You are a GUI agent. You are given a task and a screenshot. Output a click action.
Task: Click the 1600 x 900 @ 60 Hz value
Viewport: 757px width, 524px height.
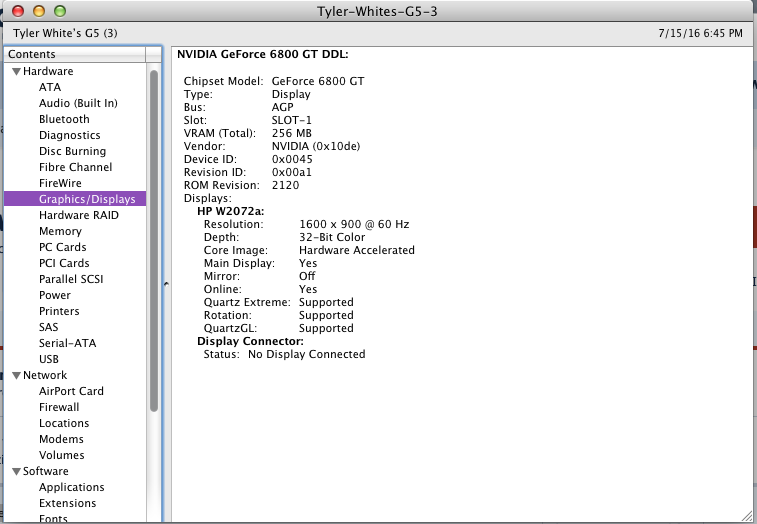[x=354, y=225]
